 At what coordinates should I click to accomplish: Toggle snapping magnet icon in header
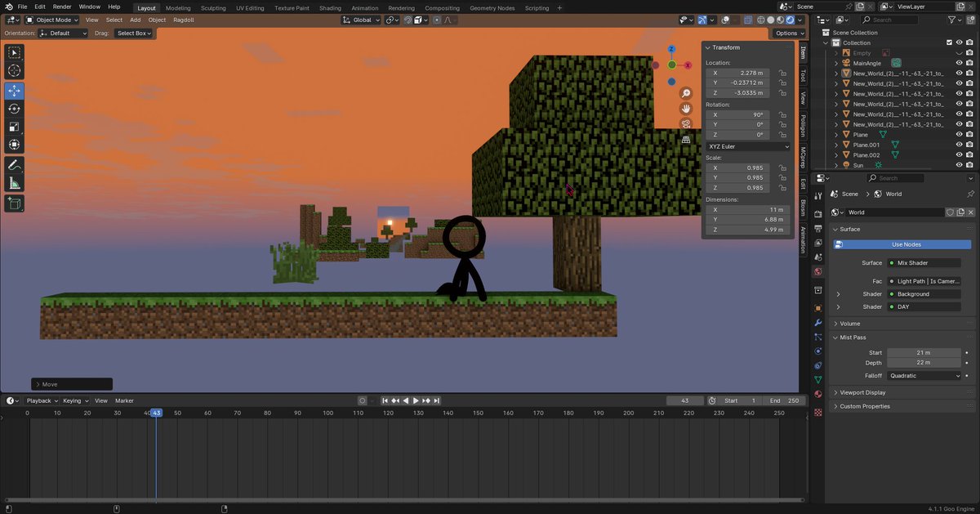(408, 20)
